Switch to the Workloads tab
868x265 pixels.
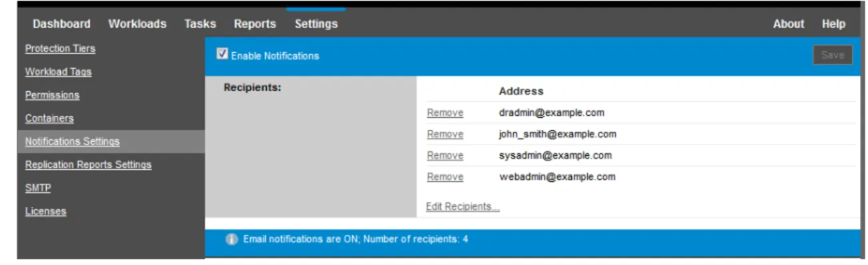(137, 24)
